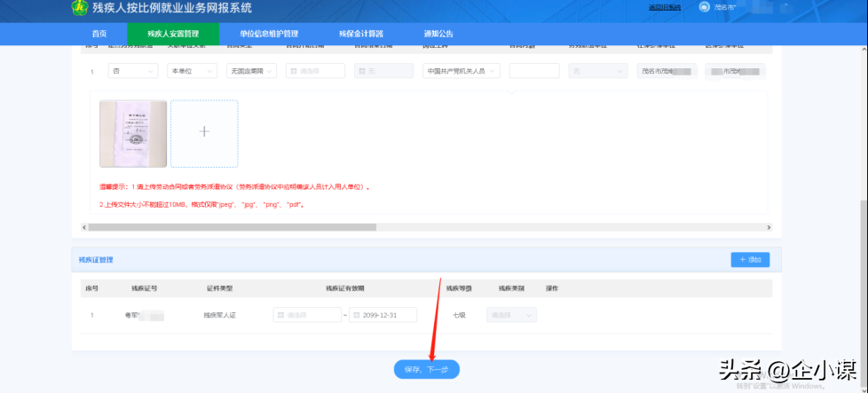Image resolution: width=868 pixels, height=393 pixels.
Task: Click calendar icon in certificate start date field
Action: (x=281, y=315)
